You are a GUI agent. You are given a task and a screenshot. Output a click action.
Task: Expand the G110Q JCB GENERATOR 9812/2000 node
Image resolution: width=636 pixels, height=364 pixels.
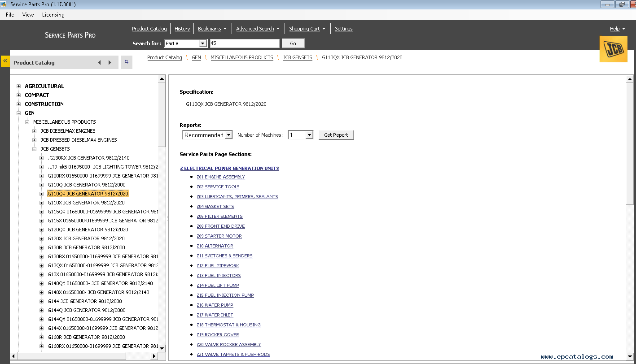pyautogui.click(x=42, y=185)
